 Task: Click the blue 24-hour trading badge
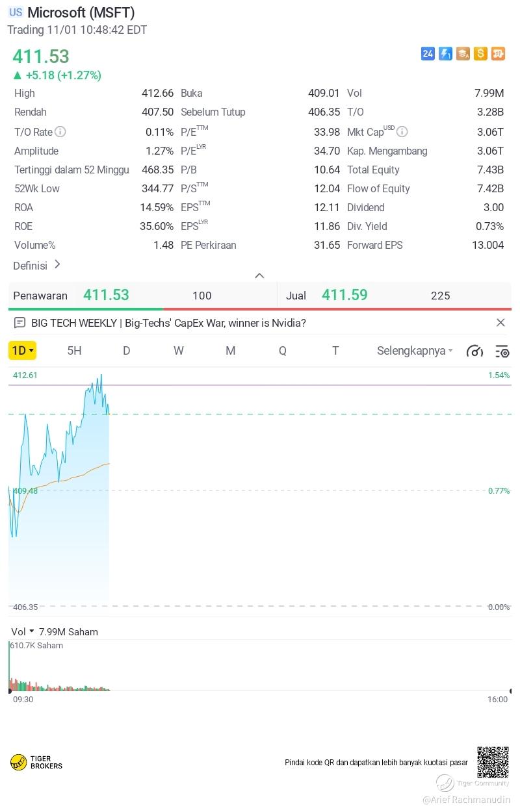click(x=428, y=54)
